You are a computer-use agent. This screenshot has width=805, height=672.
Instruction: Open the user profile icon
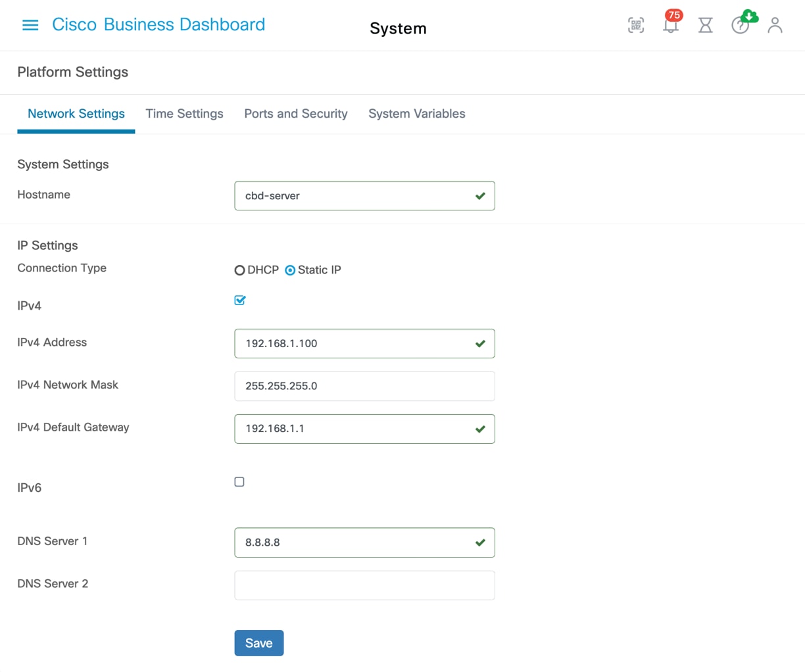pos(775,26)
